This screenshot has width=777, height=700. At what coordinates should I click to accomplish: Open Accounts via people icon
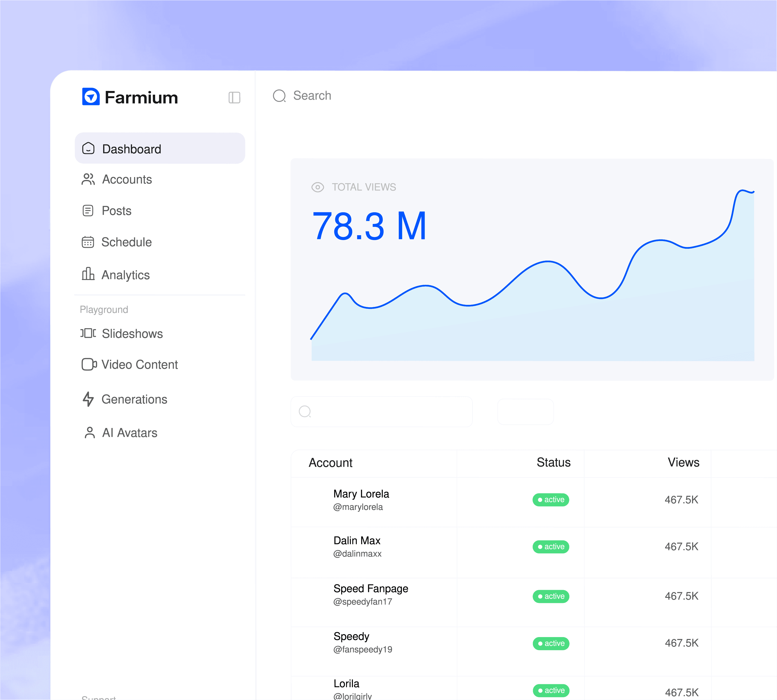[x=88, y=179]
